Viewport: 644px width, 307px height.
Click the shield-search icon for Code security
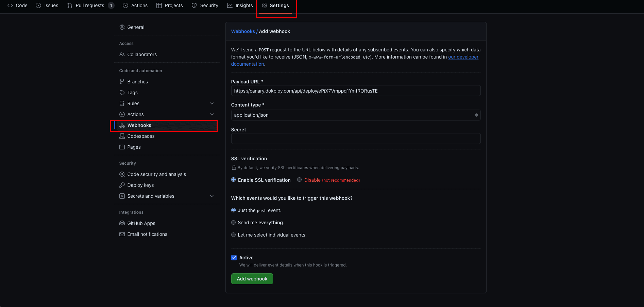point(122,174)
